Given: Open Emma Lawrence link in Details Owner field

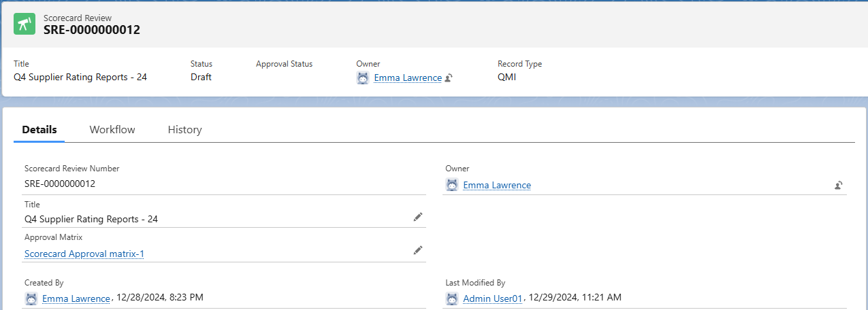Looking at the screenshot, I should pyautogui.click(x=497, y=185).
